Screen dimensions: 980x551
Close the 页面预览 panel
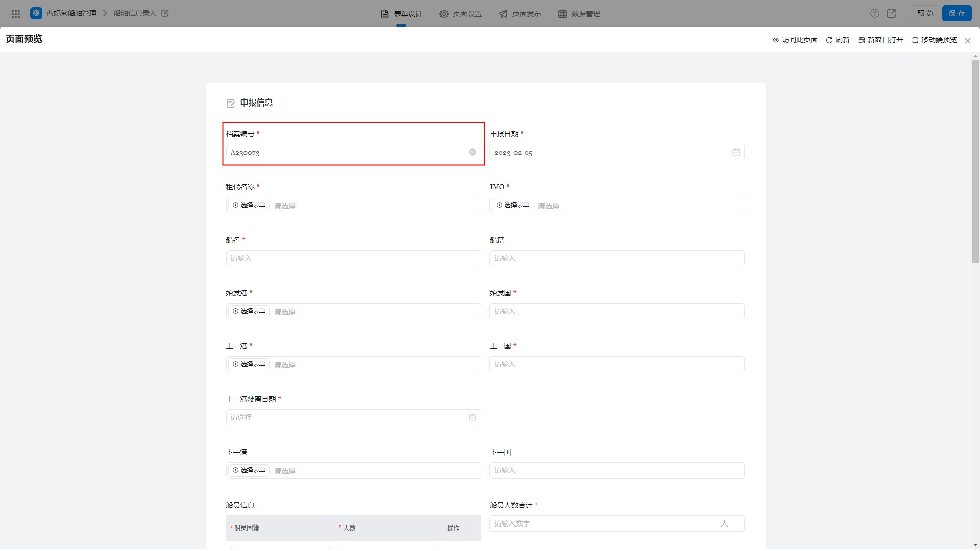(968, 41)
